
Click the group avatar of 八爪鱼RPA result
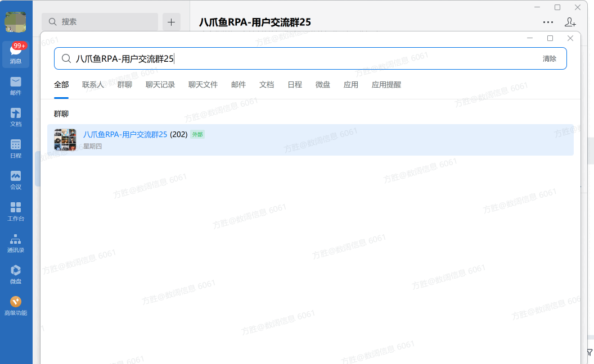[x=65, y=140]
